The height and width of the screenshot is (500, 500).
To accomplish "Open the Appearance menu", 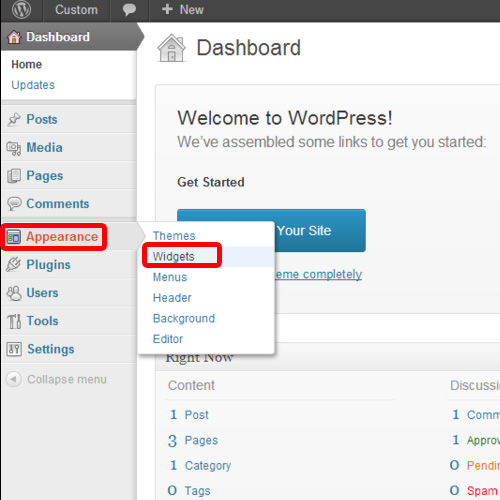I will click(x=62, y=237).
